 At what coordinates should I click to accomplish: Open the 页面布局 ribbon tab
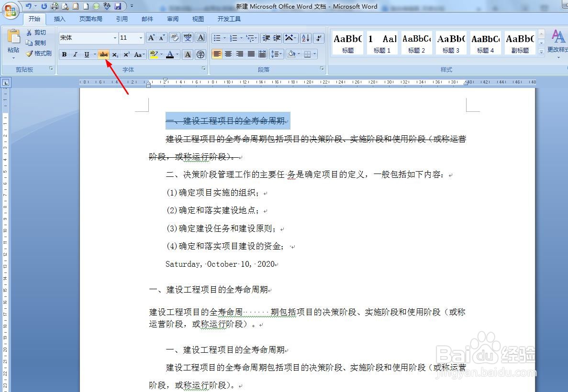tap(91, 19)
